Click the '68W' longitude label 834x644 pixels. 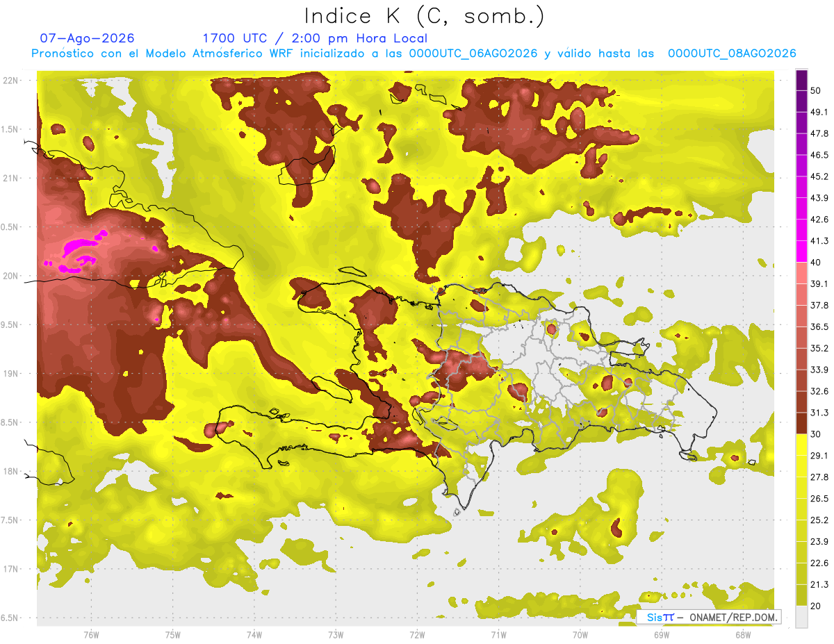point(742,634)
